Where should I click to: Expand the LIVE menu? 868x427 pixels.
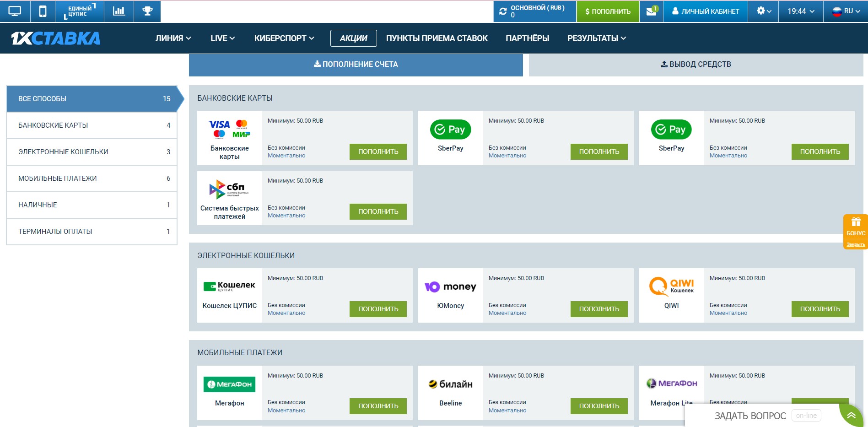[x=223, y=38]
